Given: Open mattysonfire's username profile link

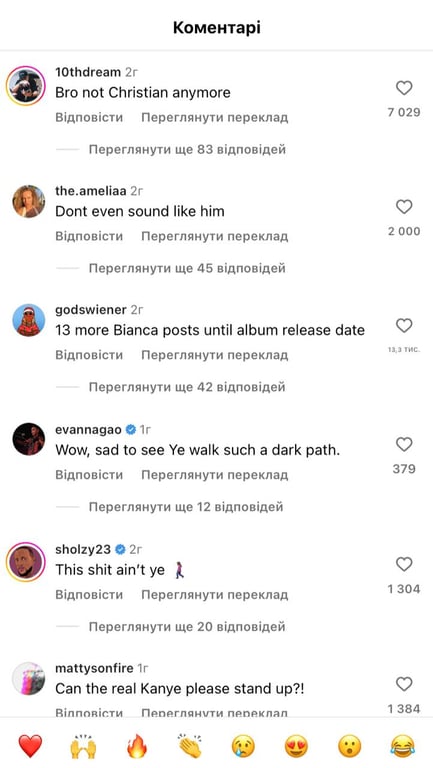Looking at the screenshot, I should [94, 668].
